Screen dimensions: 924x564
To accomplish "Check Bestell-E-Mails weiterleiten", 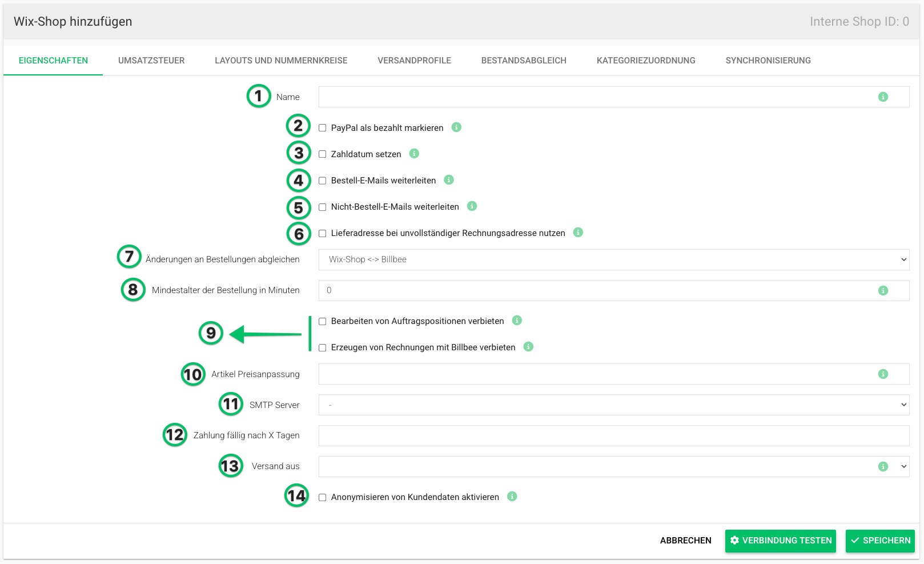I will click(323, 181).
